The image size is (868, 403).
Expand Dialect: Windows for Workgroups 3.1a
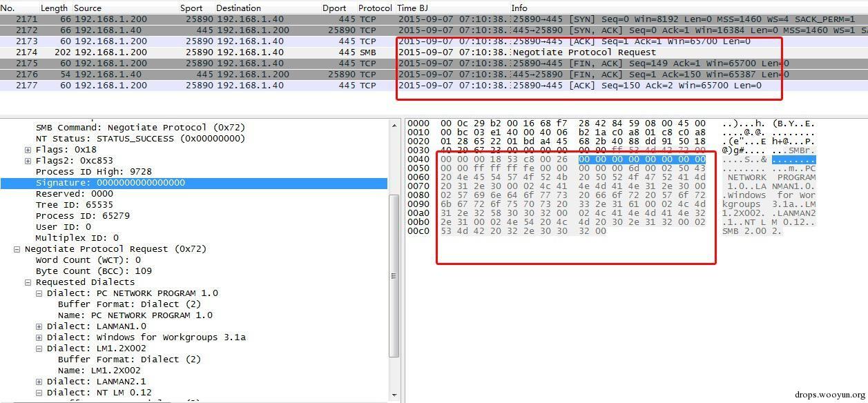[x=39, y=337]
